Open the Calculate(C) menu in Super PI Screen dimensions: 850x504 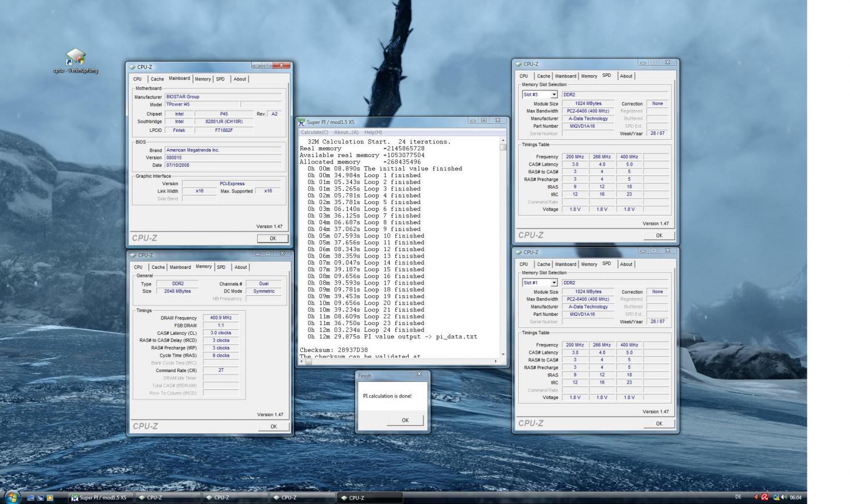[315, 132]
